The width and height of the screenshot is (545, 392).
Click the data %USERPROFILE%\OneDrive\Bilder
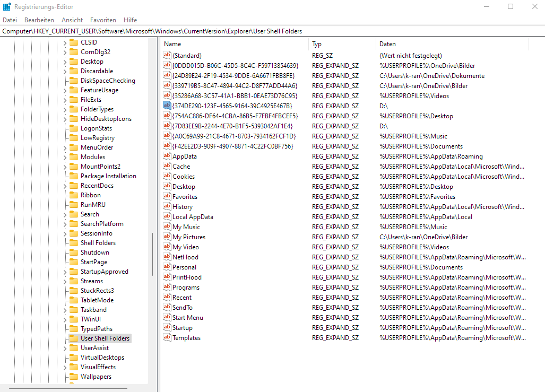(427, 66)
